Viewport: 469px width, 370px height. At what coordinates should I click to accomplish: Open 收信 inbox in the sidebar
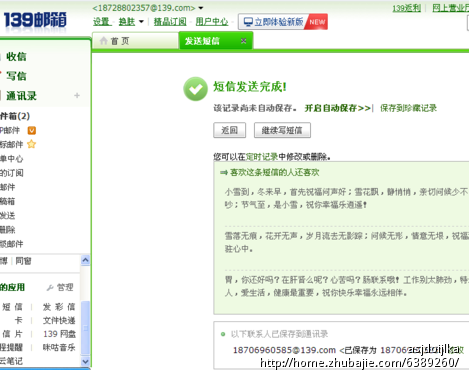tap(16, 57)
